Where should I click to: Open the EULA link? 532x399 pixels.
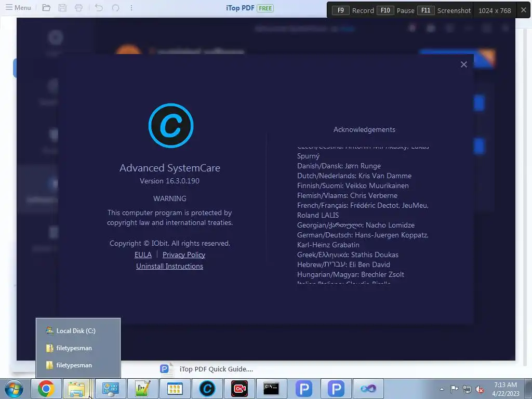click(143, 255)
